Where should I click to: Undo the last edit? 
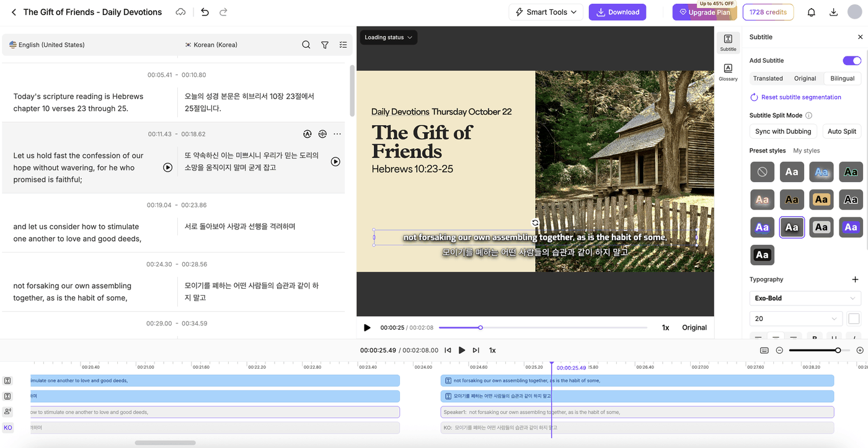[205, 12]
